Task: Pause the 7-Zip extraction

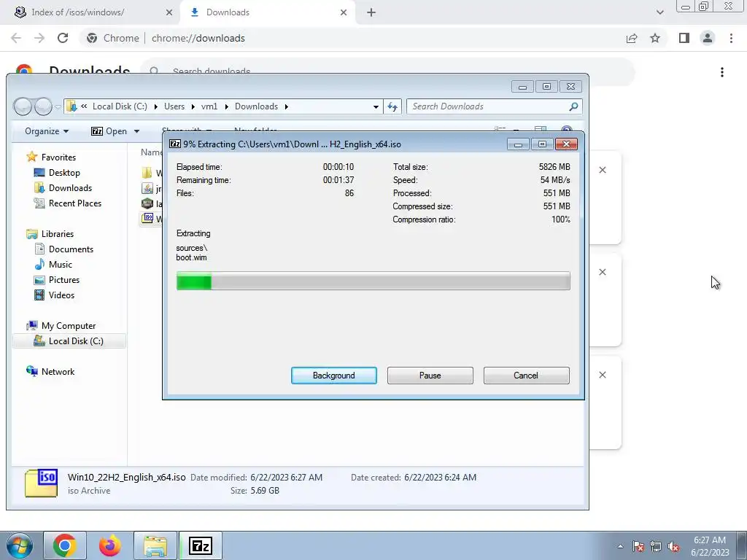Action: [x=430, y=376]
